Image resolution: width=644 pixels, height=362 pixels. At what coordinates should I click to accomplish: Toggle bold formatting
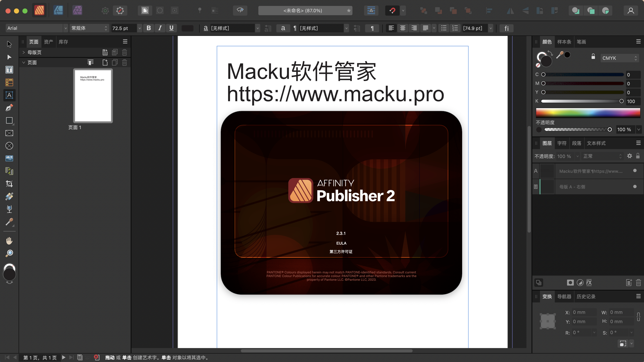148,28
